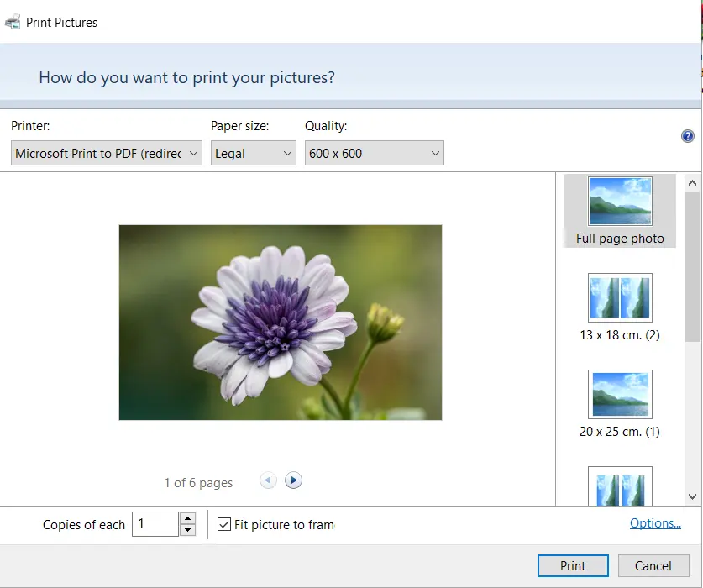Select the 13 x 18 cm layout
Viewport: 703px width, 588px height.
pos(619,297)
